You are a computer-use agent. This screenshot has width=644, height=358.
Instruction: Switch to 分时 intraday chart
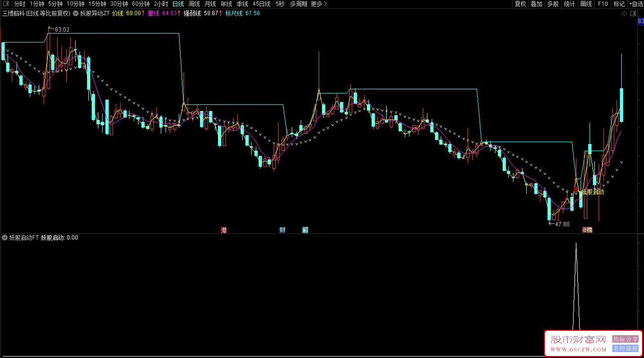point(19,4)
